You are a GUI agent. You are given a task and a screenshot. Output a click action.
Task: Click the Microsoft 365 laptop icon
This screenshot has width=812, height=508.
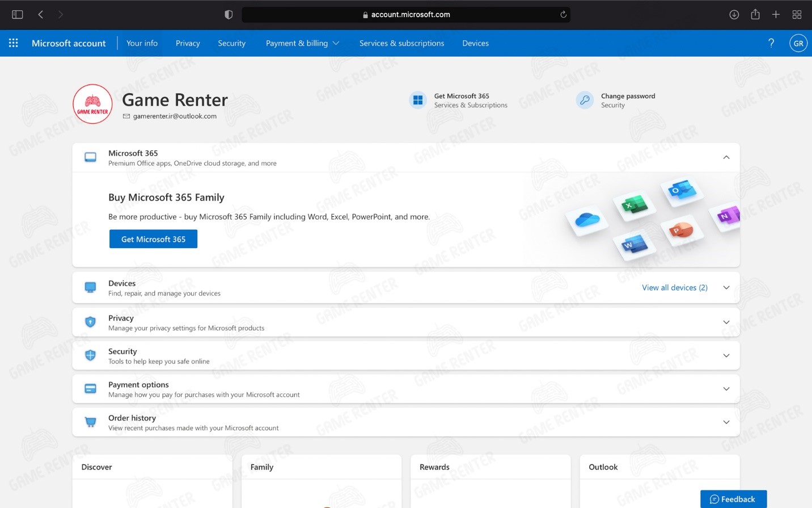click(x=90, y=157)
